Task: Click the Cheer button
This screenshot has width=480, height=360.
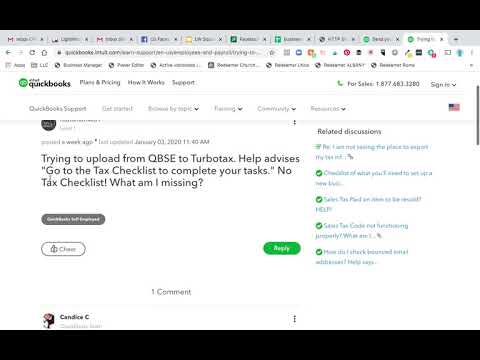Action: (x=63, y=249)
